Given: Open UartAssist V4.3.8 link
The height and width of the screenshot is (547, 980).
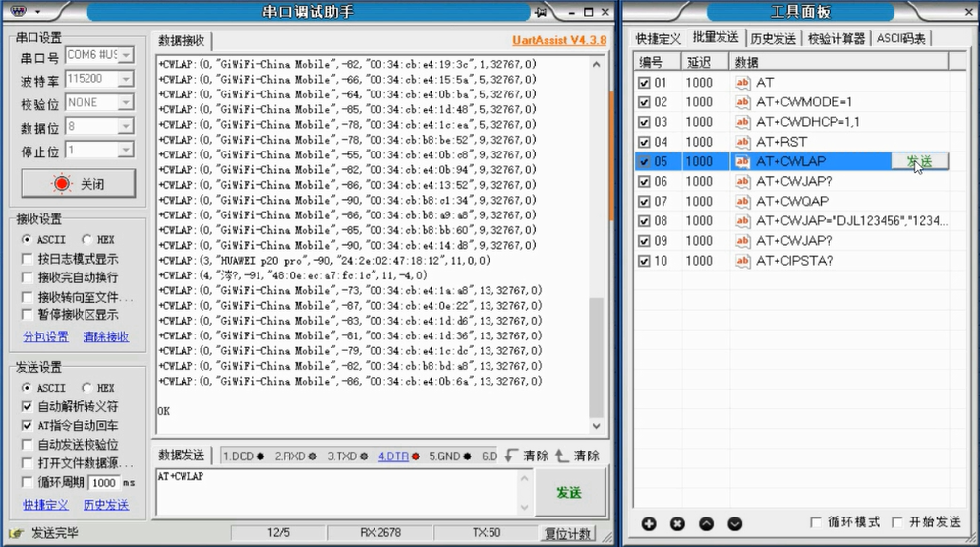Looking at the screenshot, I should pos(559,40).
